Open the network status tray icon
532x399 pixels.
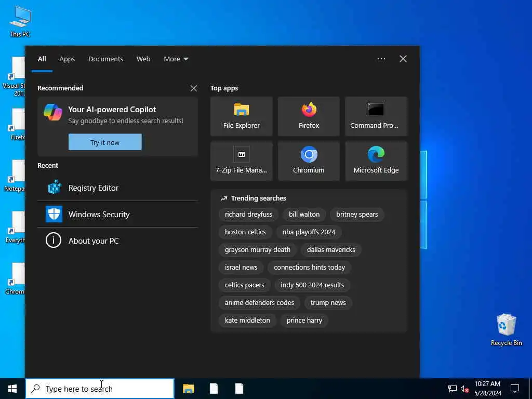(453, 389)
